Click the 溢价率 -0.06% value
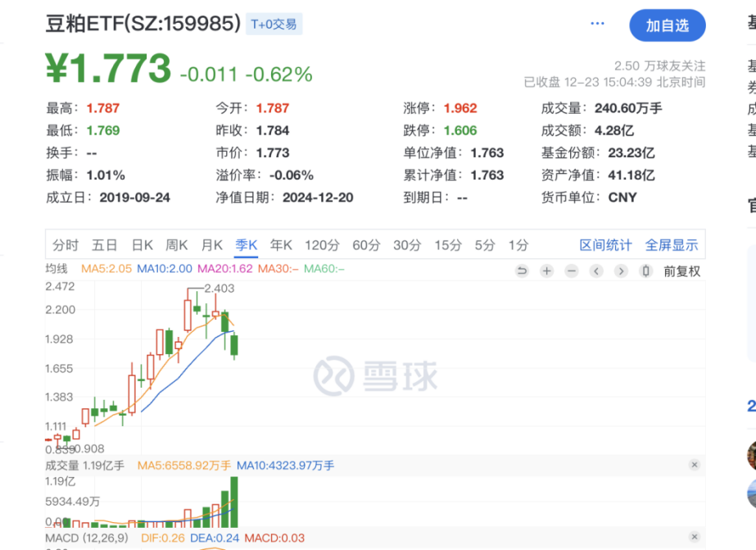 coord(292,175)
